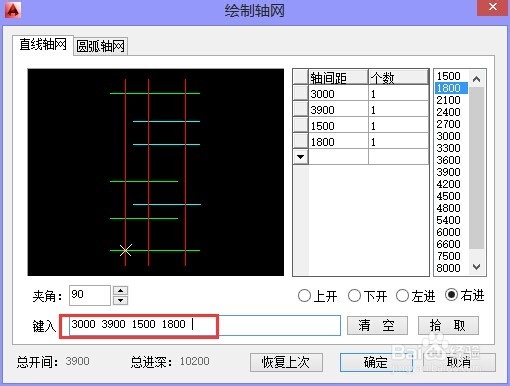Click scroll down arrow of spacing list
Viewport: 510px width, 386px height.
pos(476,267)
